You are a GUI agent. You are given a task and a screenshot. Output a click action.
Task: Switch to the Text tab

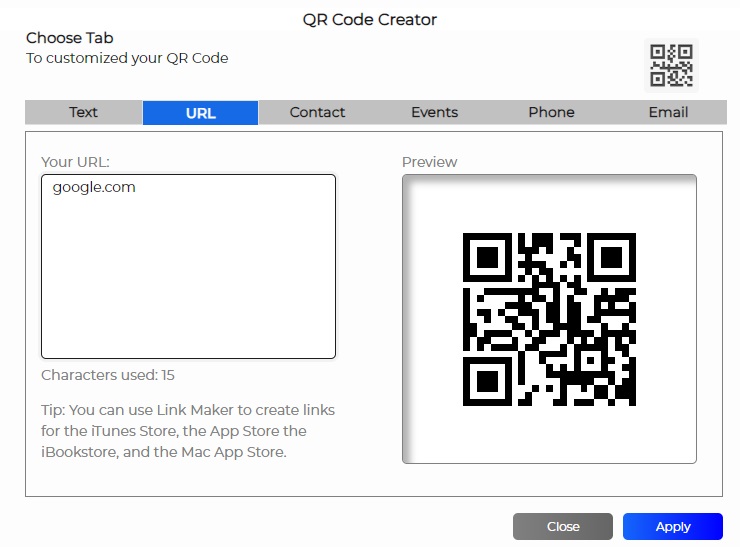coord(84,112)
